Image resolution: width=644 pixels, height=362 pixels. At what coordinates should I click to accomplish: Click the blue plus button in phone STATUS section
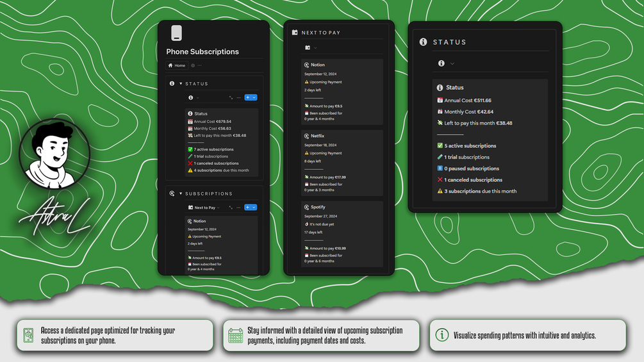coord(247,97)
